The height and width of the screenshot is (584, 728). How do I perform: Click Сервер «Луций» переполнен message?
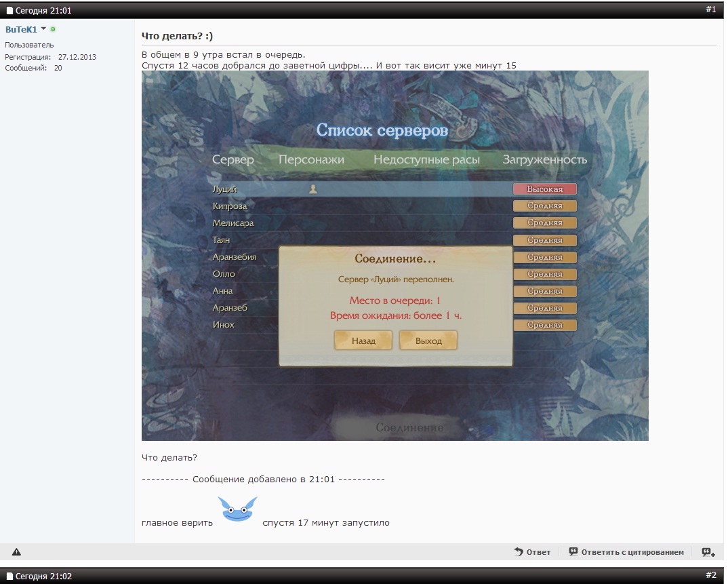pyautogui.click(x=396, y=279)
